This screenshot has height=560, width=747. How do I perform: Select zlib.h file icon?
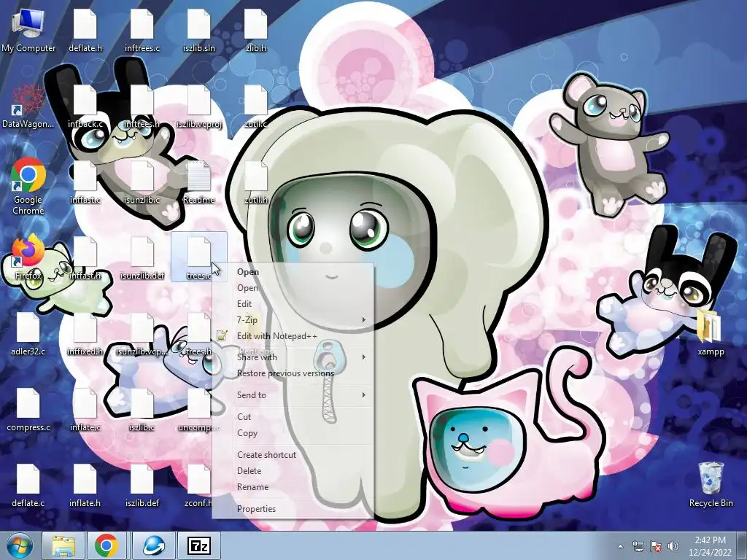click(256, 31)
